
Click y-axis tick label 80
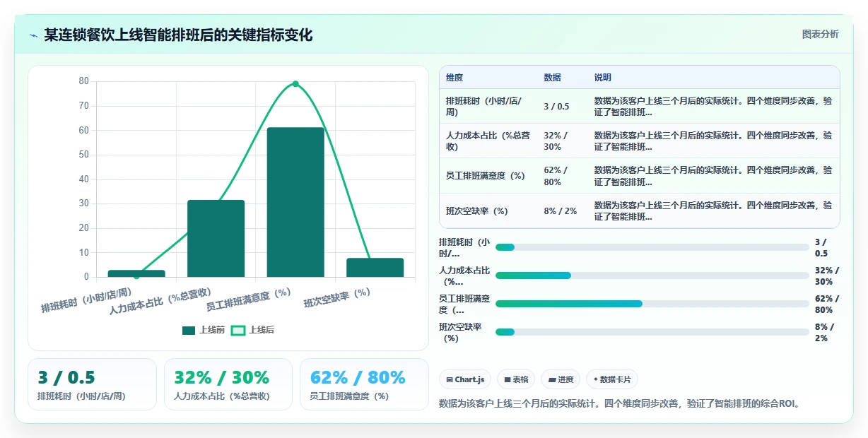pyautogui.click(x=83, y=81)
